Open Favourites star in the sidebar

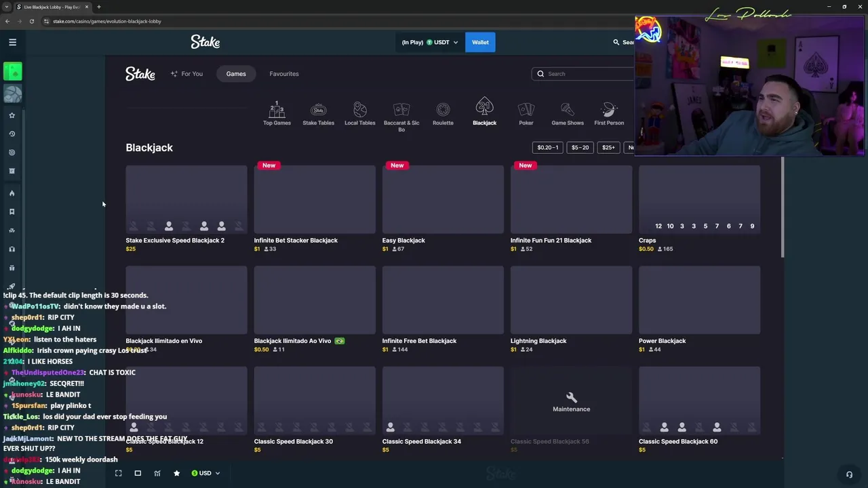tap(12, 115)
